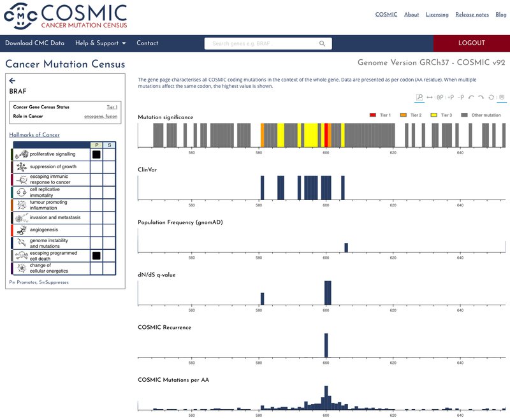Open the Contact menu item
Image resolution: width=510 pixels, height=420 pixels.
click(x=147, y=43)
